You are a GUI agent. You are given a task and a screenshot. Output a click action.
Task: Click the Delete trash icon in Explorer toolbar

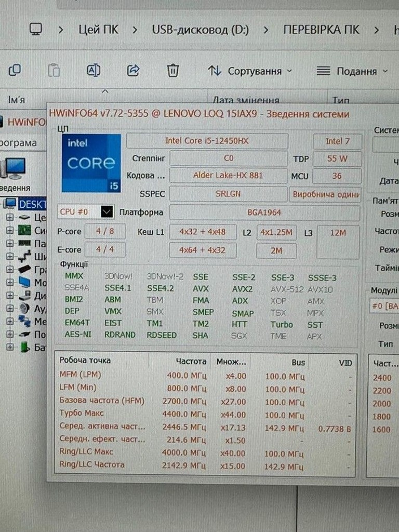(172, 71)
